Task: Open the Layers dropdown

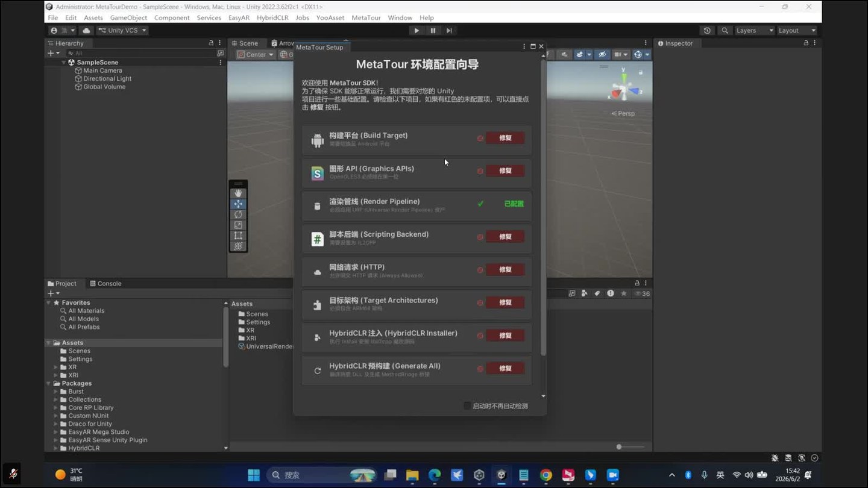Action: [x=754, y=30]
